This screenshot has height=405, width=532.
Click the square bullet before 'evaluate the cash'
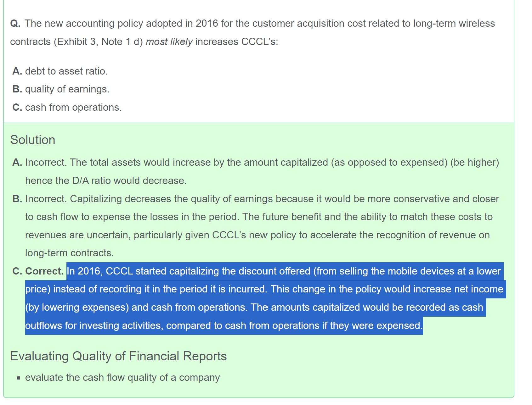tap(19, 378)
